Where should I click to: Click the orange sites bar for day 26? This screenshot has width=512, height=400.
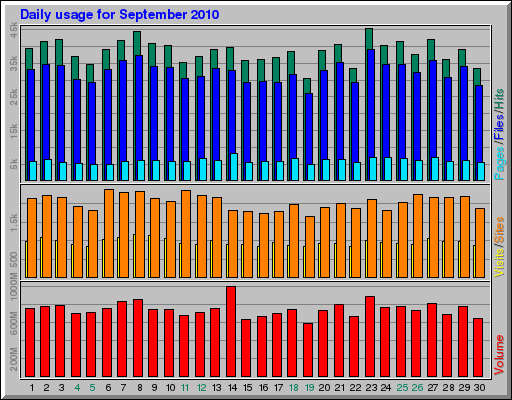coord(418,236)
